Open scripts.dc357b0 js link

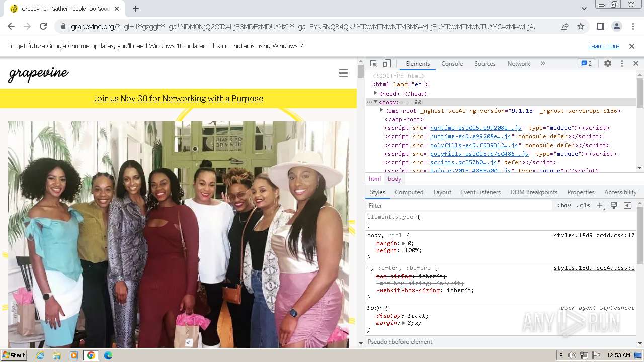(x=463, y=162)
